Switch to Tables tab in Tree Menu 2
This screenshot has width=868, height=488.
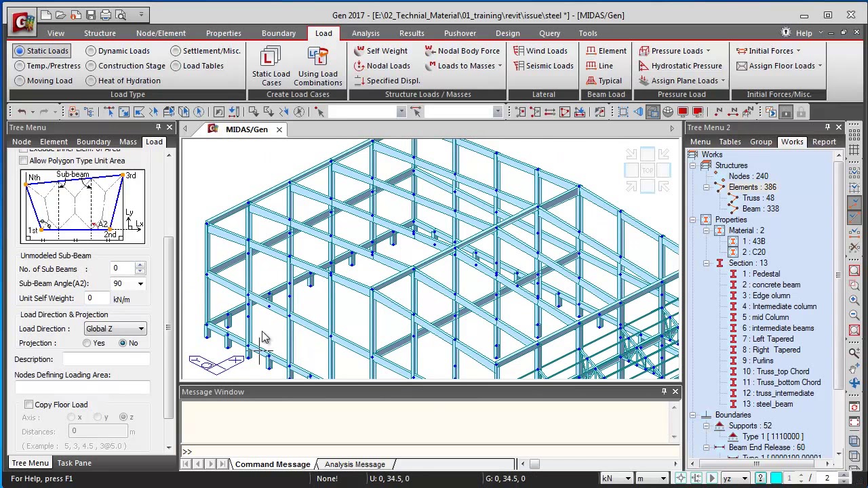[x=730, y=142]
